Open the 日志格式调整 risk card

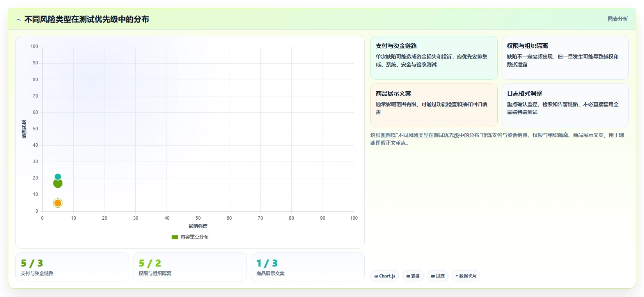(565, 105)
